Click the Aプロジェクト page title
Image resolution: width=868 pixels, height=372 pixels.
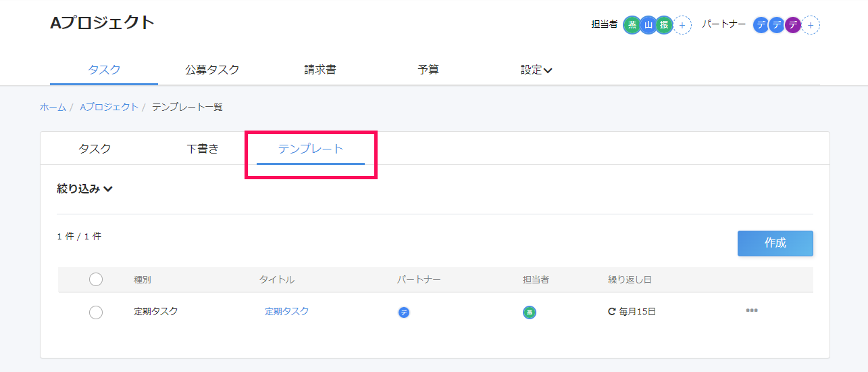(x=103, y=22)
